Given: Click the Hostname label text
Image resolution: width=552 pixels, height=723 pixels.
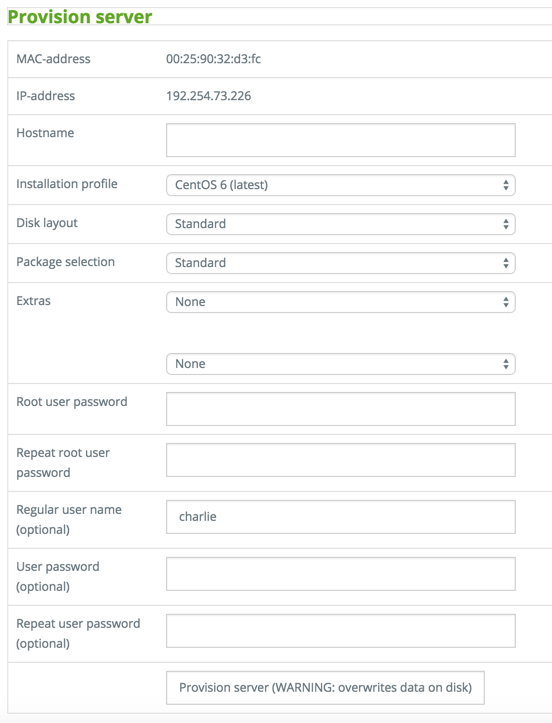Looking at the screenshot, I should (45, 133).
